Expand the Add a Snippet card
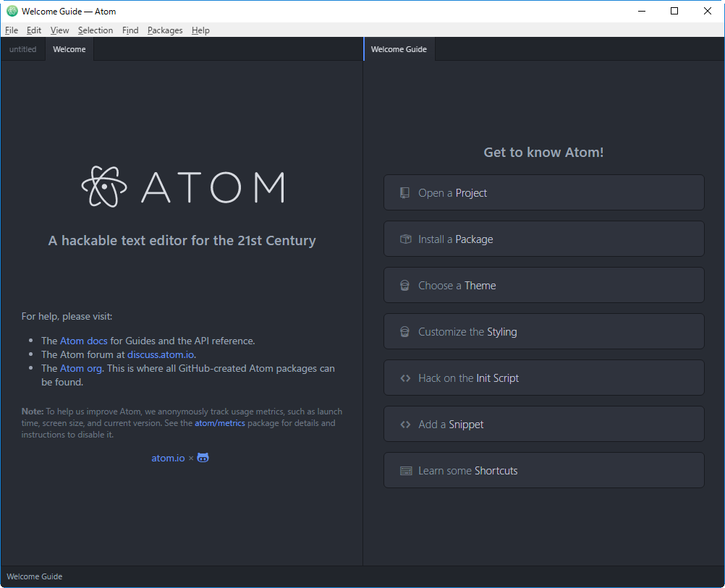The height and width of the screenshot is (588, 725). pos(544,423)
